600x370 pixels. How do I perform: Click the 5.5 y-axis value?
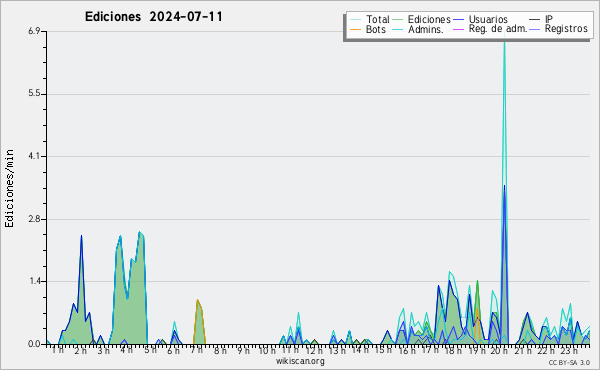[34, 94]
